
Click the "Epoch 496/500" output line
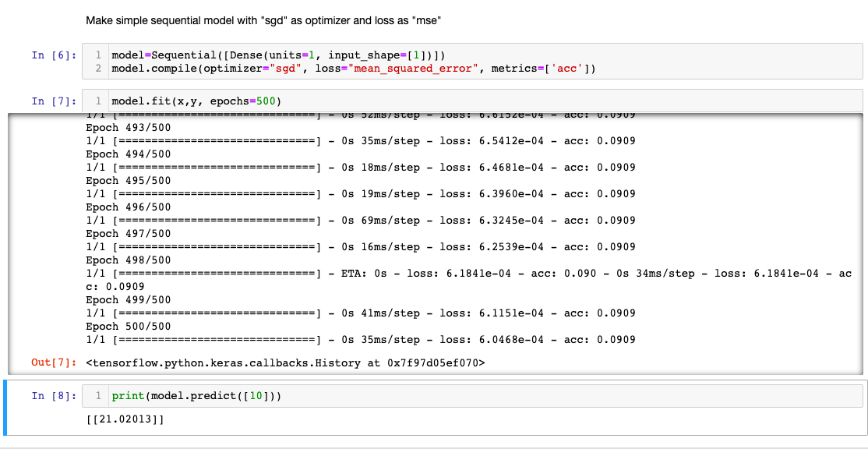128,207
